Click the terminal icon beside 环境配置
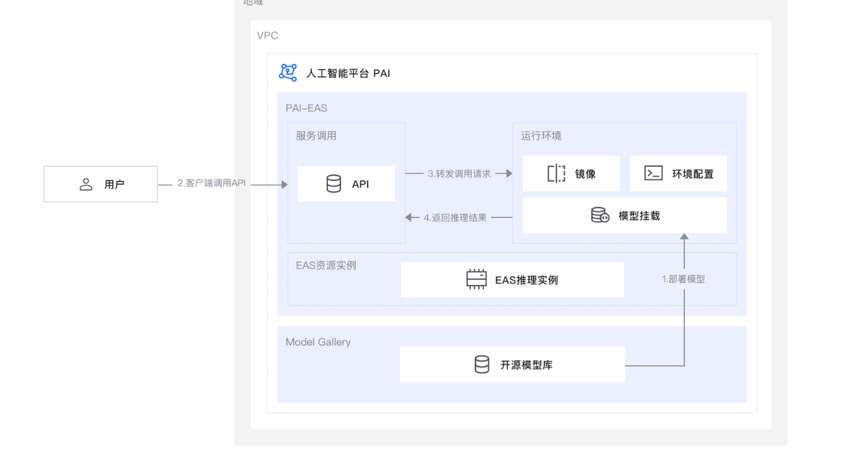 (653, 173)
